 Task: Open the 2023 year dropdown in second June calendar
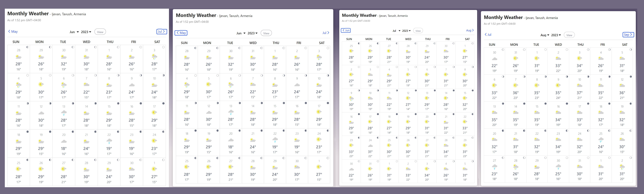(253, 33)
